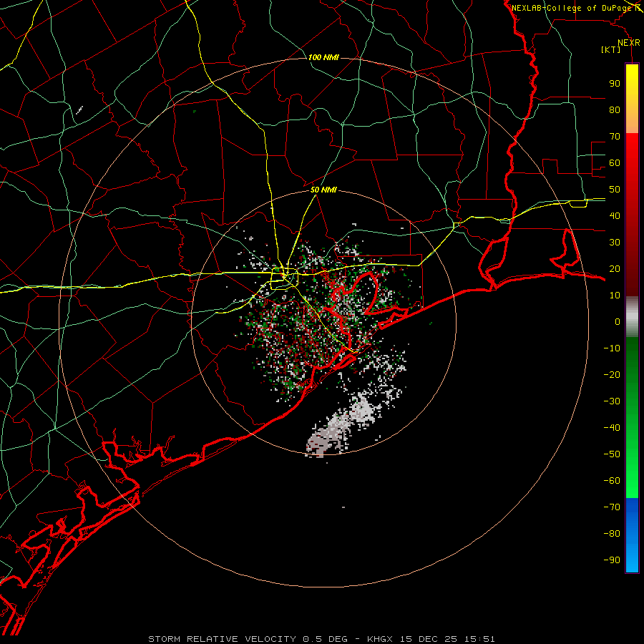
Task: Click the positive 70 value on velocity scale
Action: click(x=615, y=137)
